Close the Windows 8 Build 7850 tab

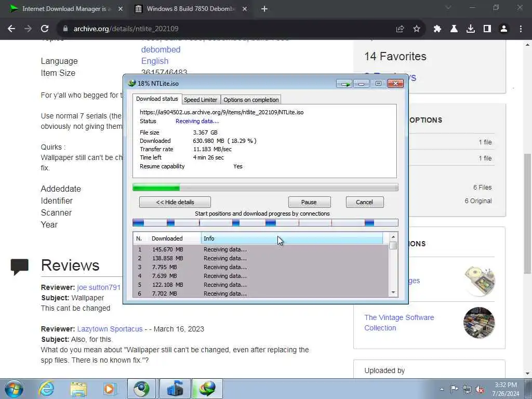point(245,9)
